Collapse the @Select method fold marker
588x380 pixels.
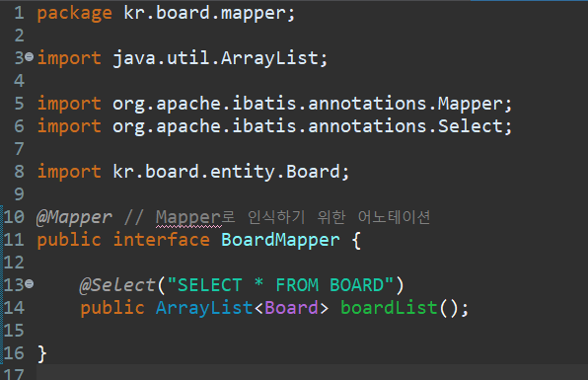coord(30,284)
